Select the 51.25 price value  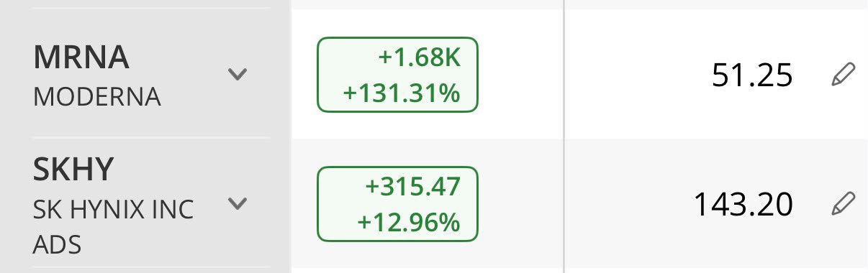click(752, 75)
